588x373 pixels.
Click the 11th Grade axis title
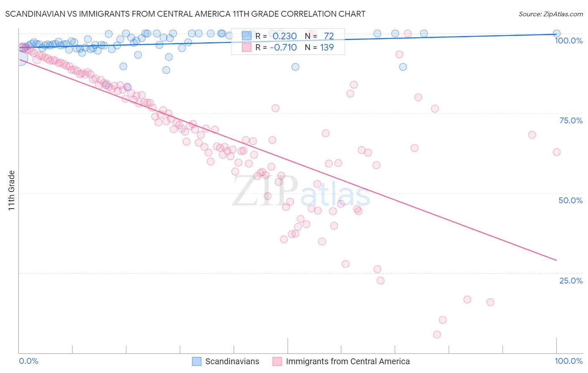coord(11,190)
